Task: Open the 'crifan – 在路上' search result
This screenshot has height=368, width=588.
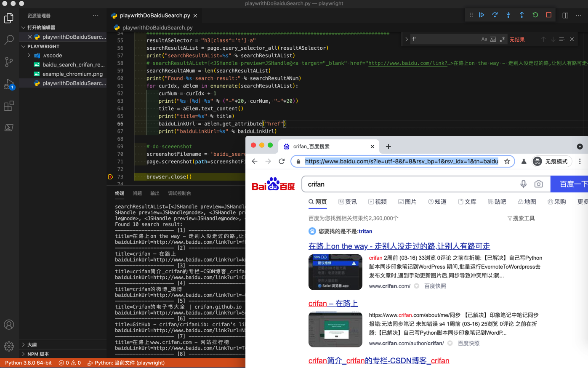Action: click(x=333, y=303)
